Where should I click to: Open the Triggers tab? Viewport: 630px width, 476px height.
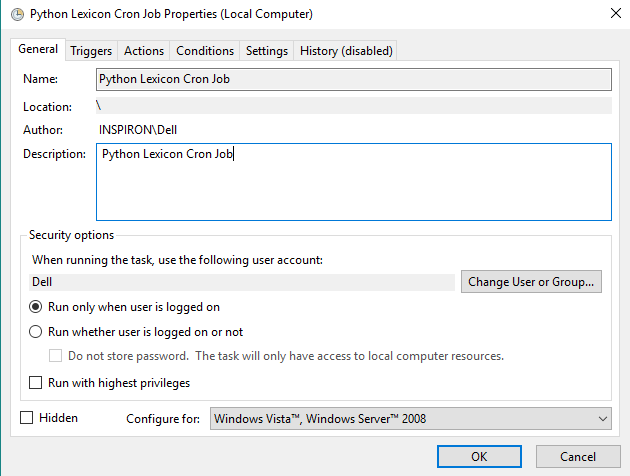pos(91,51)
